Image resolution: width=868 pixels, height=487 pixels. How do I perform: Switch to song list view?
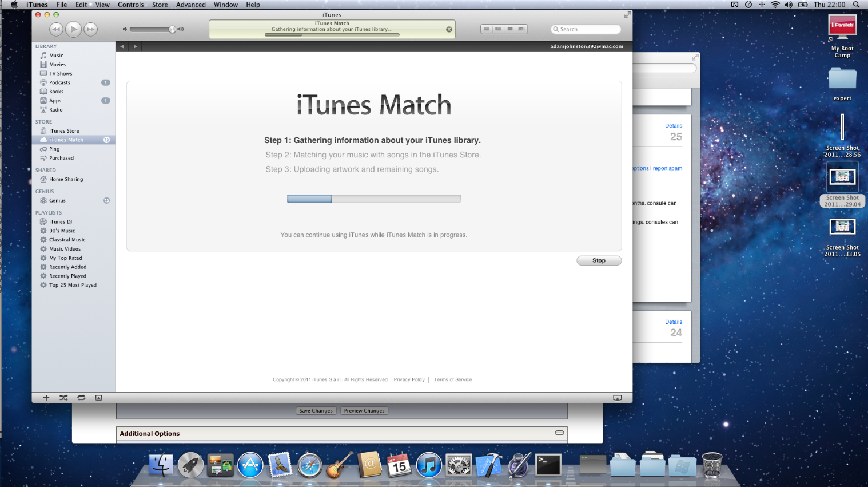(487, 29)
